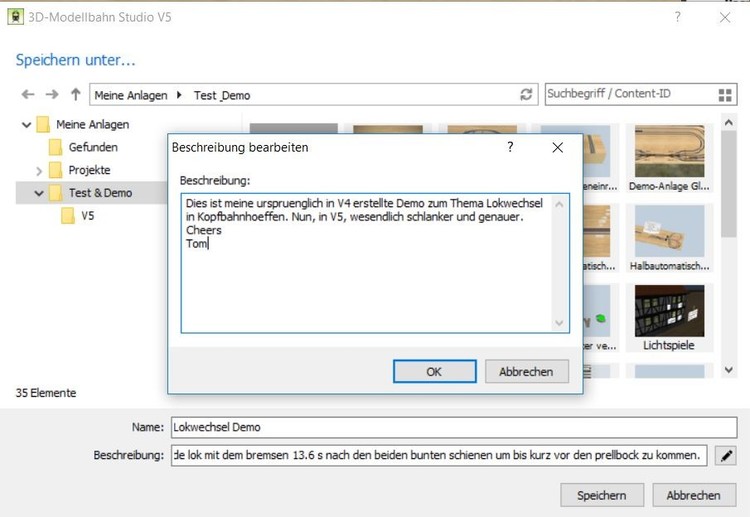Click the Suchbegriff search field
The height and width of the screenshot is (517, 750).
coord(630,94)
